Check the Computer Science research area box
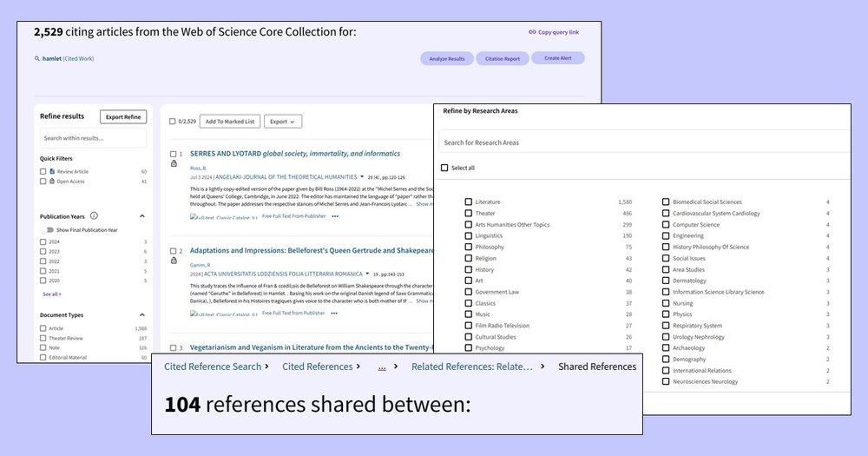The image size is (868, 456). [666, 225]
